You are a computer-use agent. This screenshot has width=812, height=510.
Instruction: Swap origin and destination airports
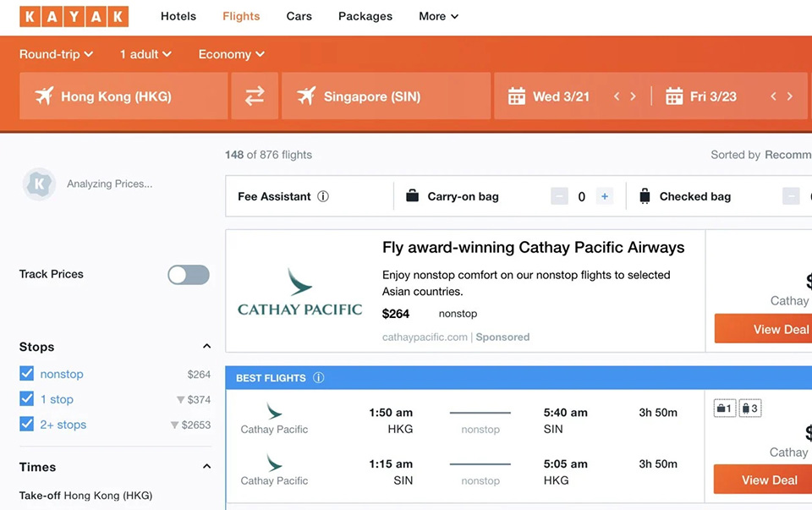point(255,96)
